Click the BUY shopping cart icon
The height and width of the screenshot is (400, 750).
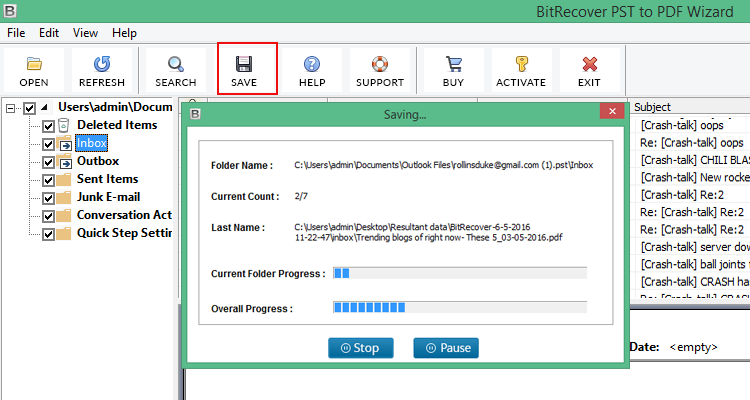453,64
